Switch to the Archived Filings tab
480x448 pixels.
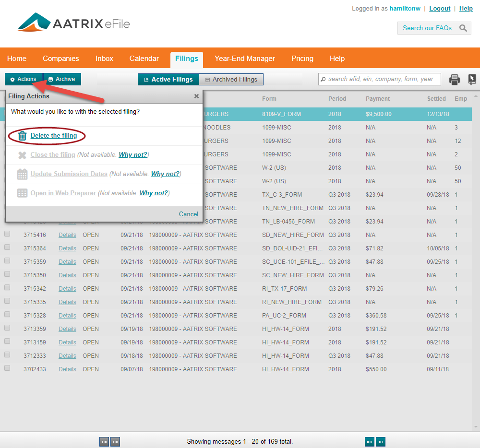click(231, 80)
